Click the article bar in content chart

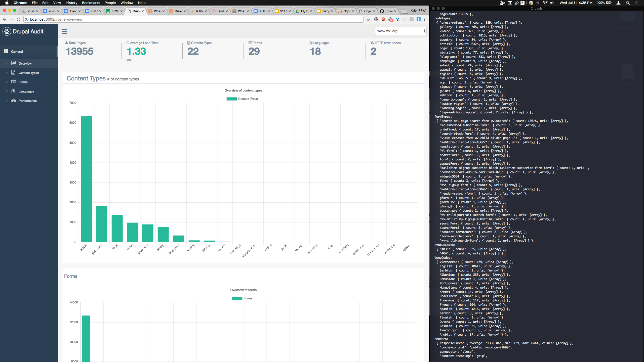tap(86, 179)
